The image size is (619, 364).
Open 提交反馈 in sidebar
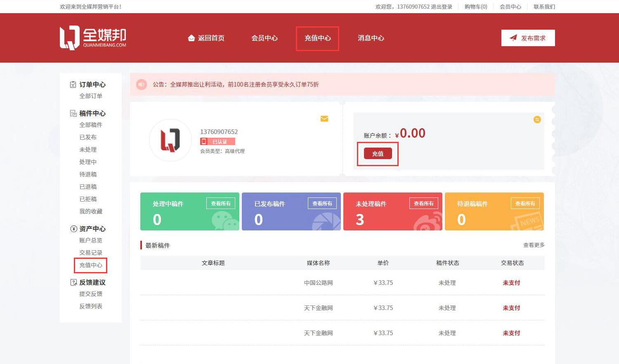[x=91, y=294]
